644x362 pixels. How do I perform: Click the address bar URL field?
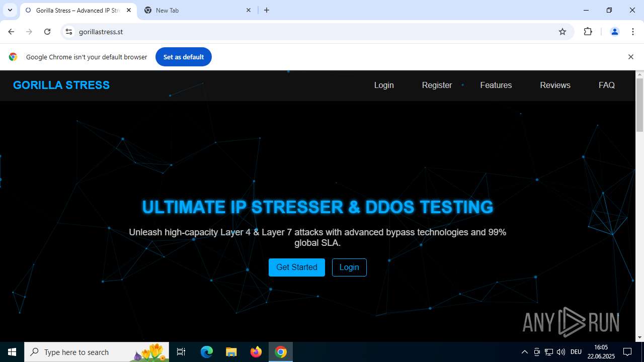click(x=317, y=32)
